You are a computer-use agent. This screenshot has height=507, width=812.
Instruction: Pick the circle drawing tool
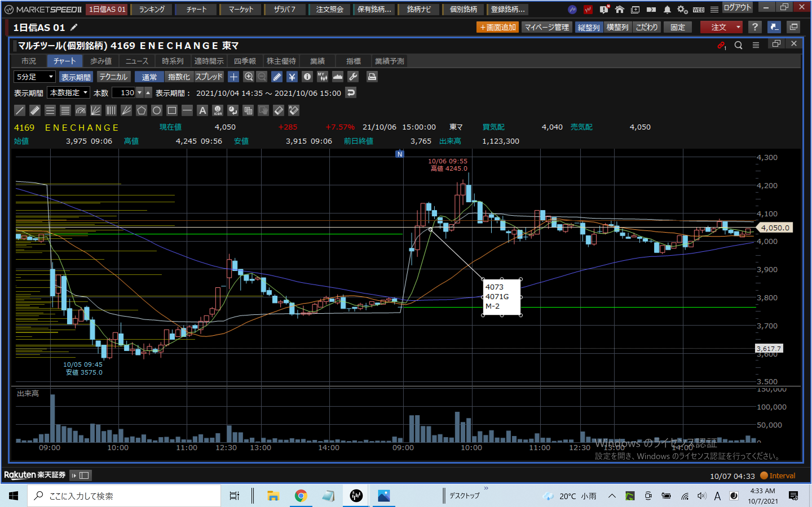pos(157,110)
